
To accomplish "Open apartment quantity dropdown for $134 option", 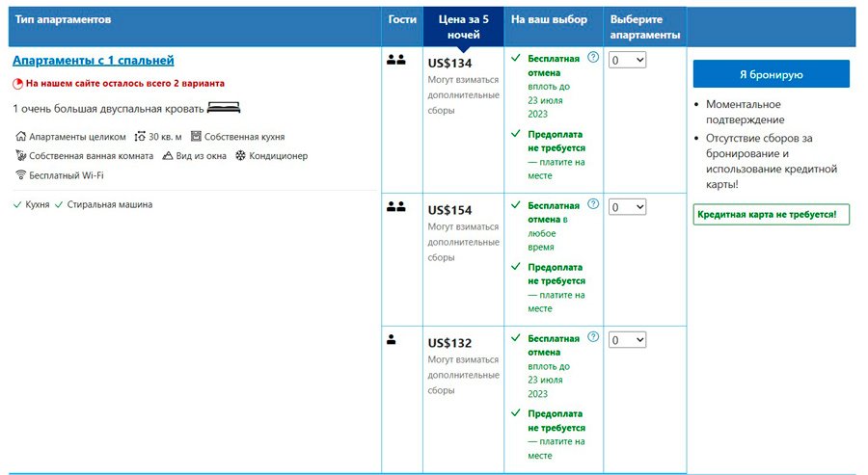I will 627,60.
